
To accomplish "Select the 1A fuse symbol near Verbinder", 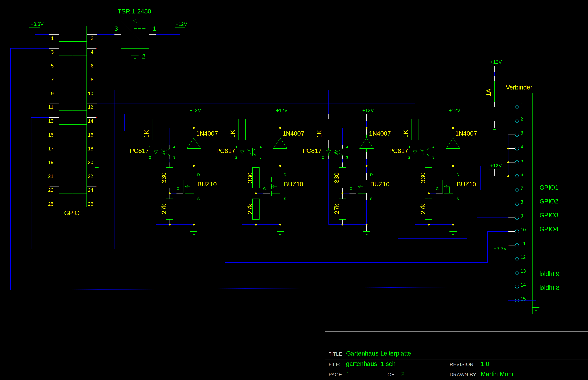I will (494, 92).
